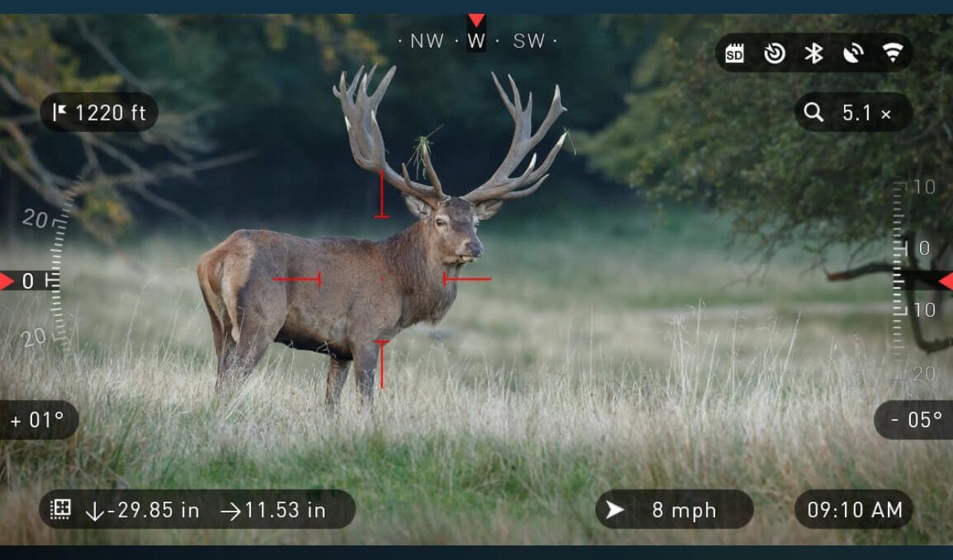The image size is (953, 560).
Task: Select the rangefinder flag icon
Action: (60, 113)
